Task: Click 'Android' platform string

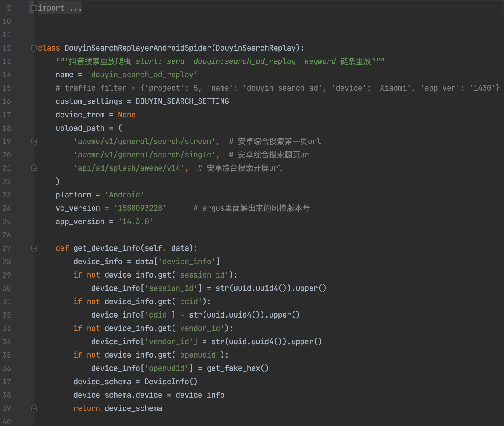Action: [124, 195]
